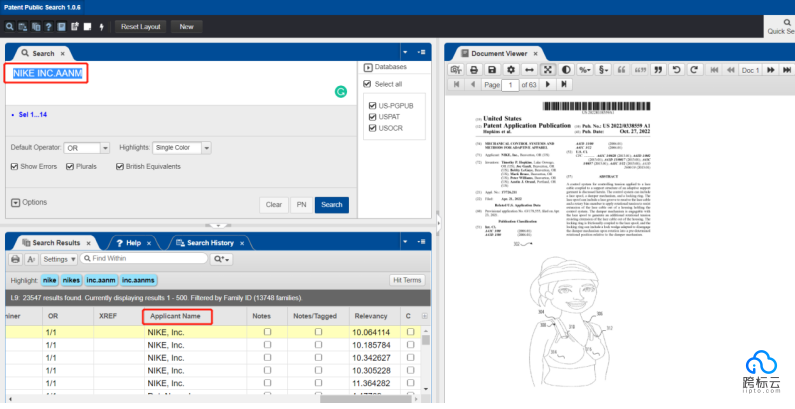This screenshot has width=795, height=409.
Task: Click the lightning bolt icon in top toolbar
Action: (101, 27)
